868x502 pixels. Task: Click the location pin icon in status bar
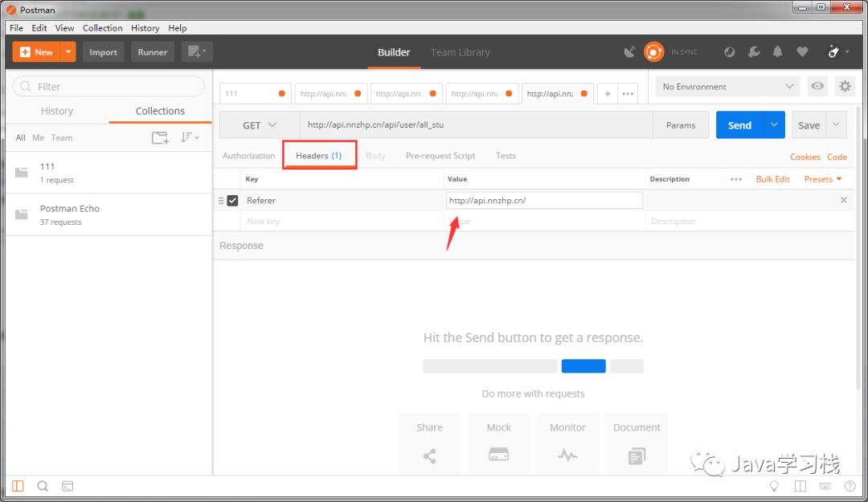coord(774,486)
